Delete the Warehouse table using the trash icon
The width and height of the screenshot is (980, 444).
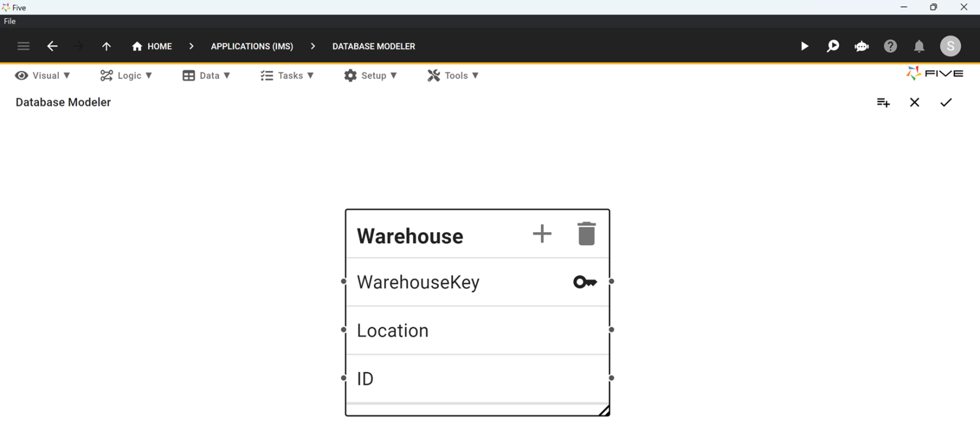coord(586,233)
